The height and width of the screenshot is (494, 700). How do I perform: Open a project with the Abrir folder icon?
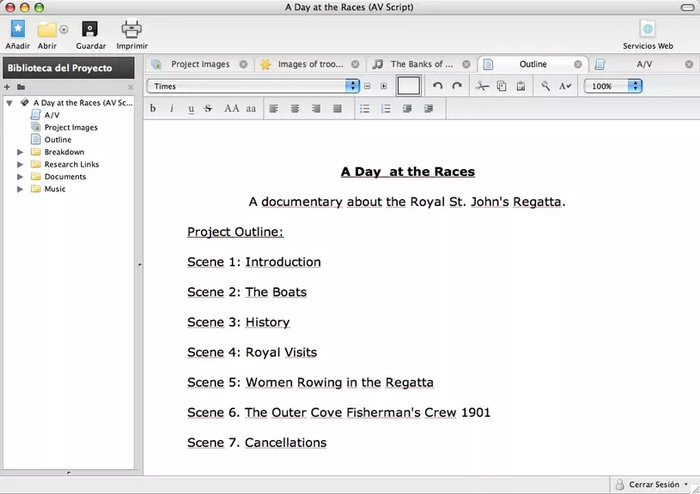click(47, 30)
